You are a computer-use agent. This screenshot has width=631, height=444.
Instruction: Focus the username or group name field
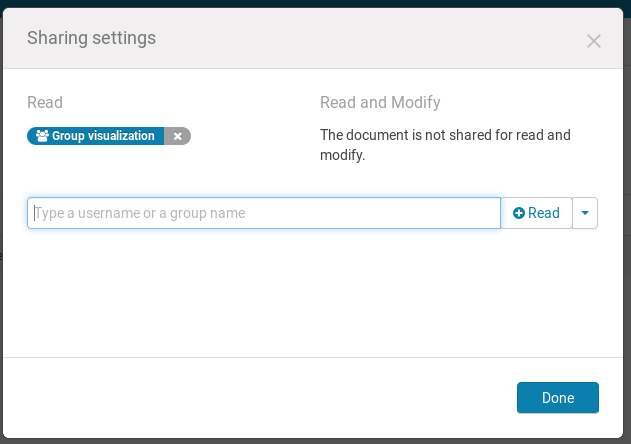click(x=264, y=213)
